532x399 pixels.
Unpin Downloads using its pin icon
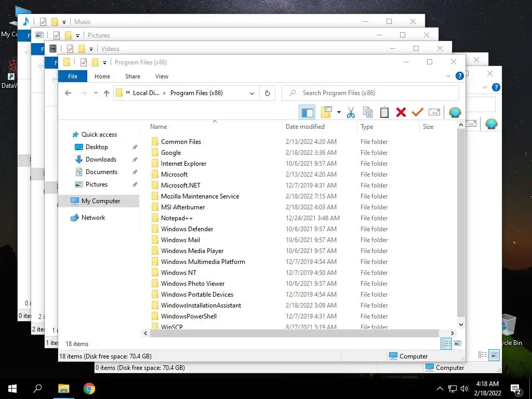pyautogui.click(x=135, y=159)
